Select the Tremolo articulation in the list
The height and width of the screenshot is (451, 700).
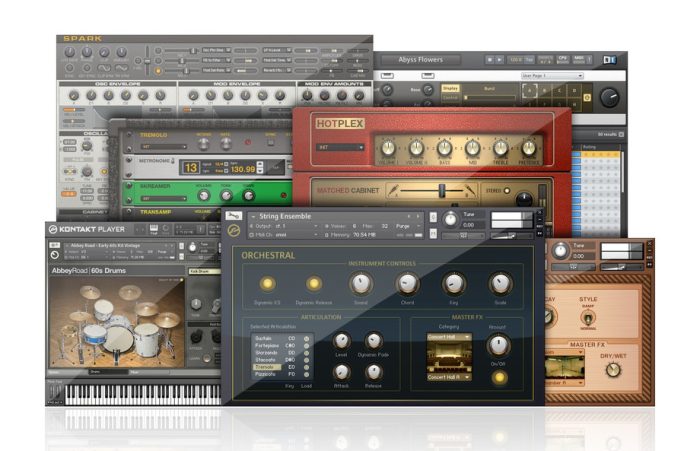[267, 367]
